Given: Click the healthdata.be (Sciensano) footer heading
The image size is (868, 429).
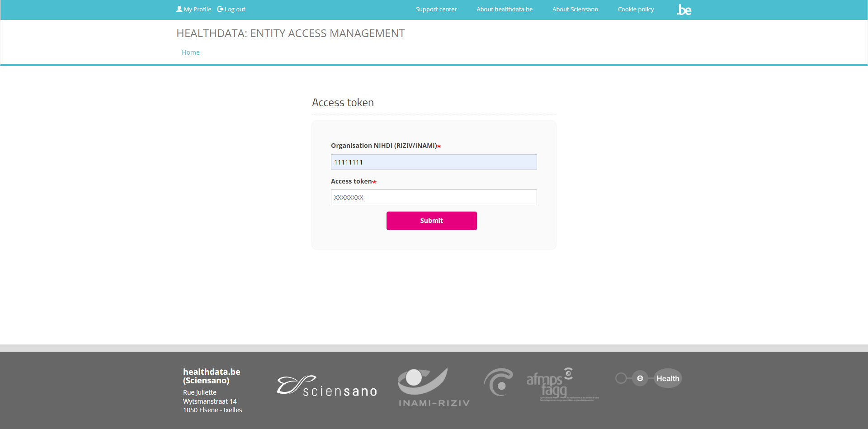Looking at the screenshot, I should pyautogui.click(x=211, y=376).
